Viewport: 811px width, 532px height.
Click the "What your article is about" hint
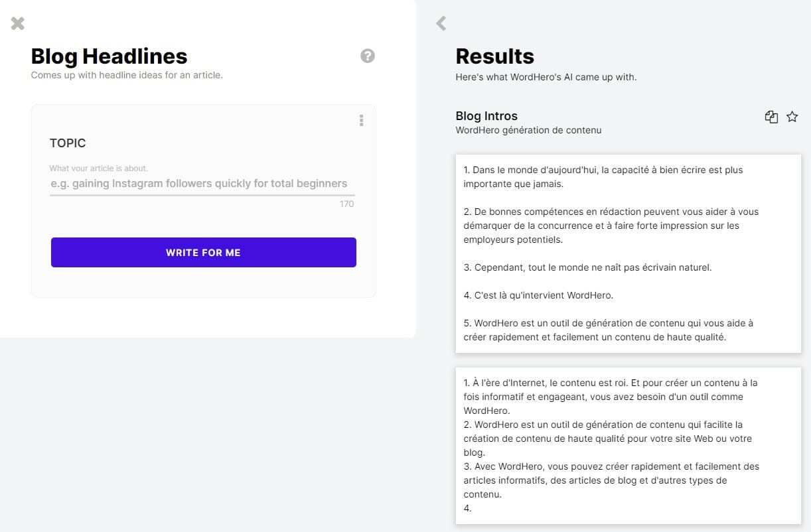[x=98, y=168]
